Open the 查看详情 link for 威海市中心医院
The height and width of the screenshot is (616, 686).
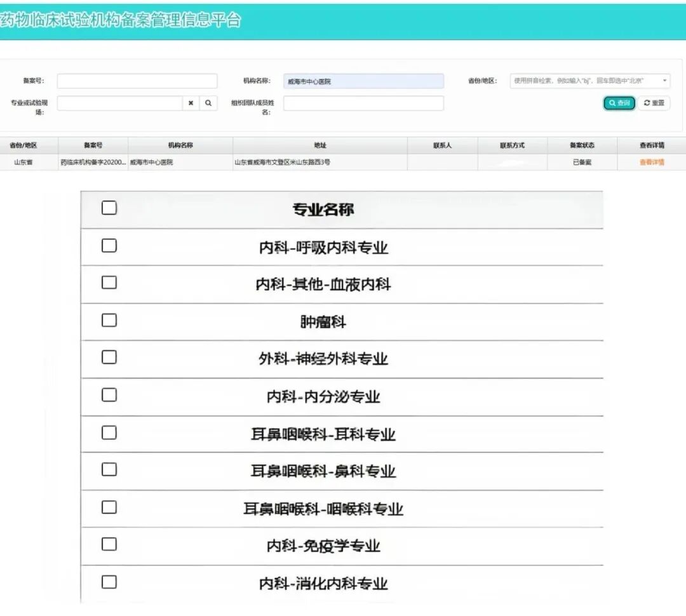click(652, 163)
